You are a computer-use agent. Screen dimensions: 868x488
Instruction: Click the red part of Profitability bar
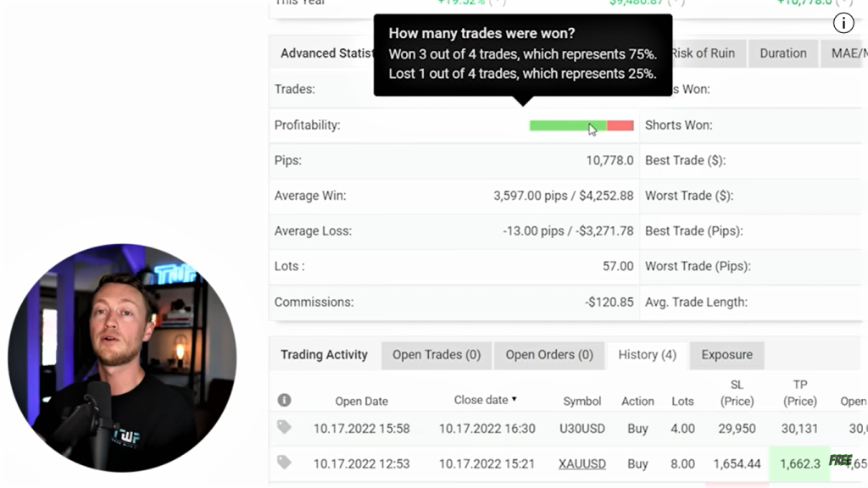click(x=620, y=125)
